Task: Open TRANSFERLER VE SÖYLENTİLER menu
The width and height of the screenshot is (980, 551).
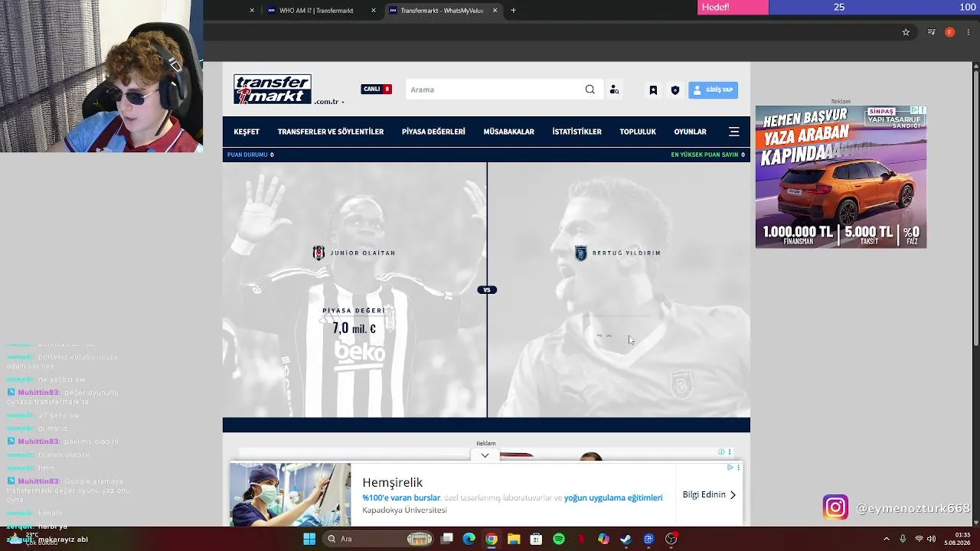Action: 331,132
